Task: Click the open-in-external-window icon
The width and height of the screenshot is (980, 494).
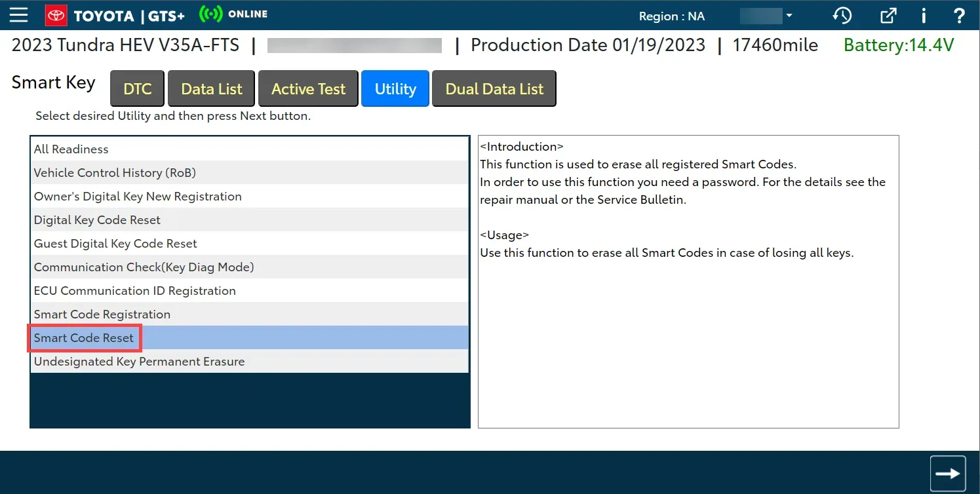Action: [888, 15]
